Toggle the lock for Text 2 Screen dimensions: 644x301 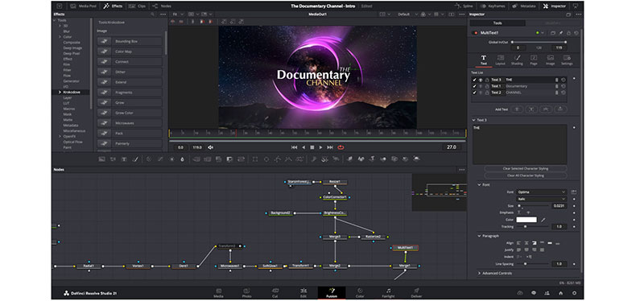pyautogui.click(x=487, y=93)
